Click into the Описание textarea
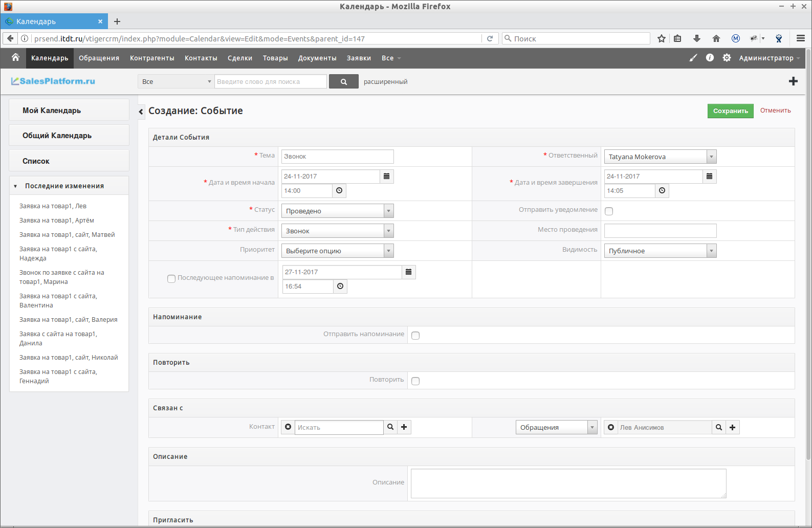The width and height of the screenshot is (812, 528). pos(568,483)
